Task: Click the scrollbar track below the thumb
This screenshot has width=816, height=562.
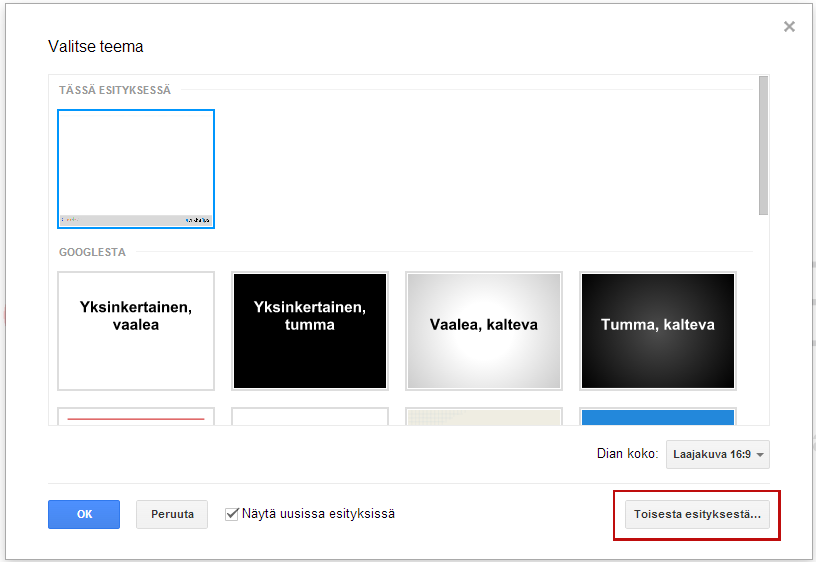Action: click(763, 320)
